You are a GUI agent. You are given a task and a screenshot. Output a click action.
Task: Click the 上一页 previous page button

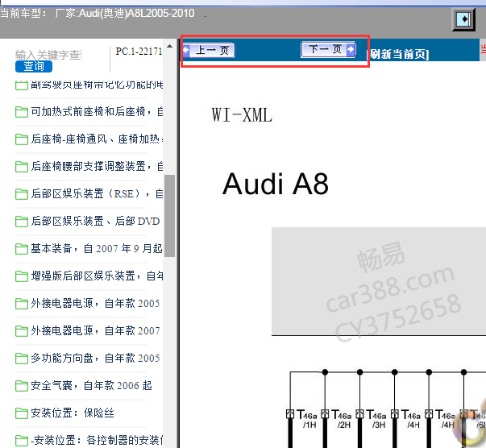pos(209,50)
